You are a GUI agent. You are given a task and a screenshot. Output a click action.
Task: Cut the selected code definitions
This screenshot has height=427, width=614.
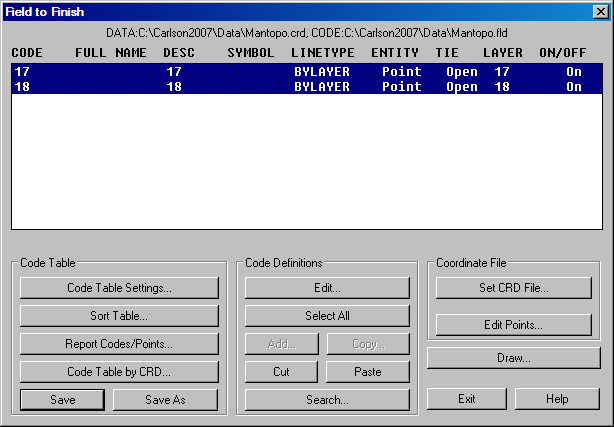coord(281,372)
